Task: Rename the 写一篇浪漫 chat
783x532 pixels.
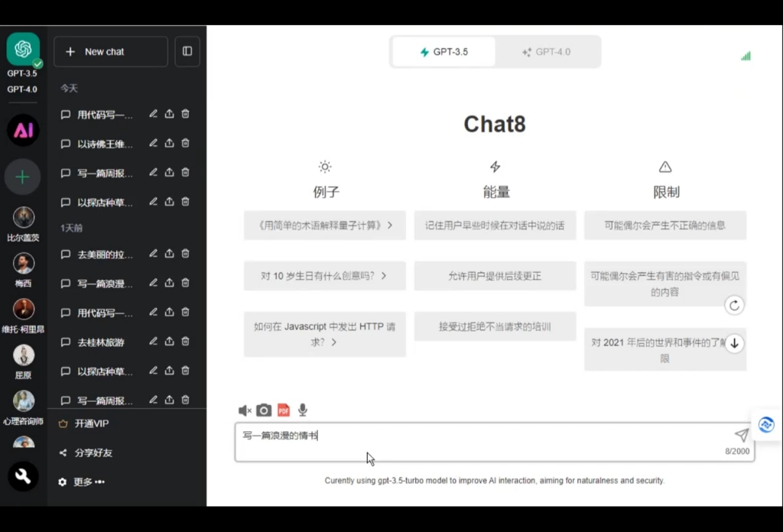Action: coord(153,283)
